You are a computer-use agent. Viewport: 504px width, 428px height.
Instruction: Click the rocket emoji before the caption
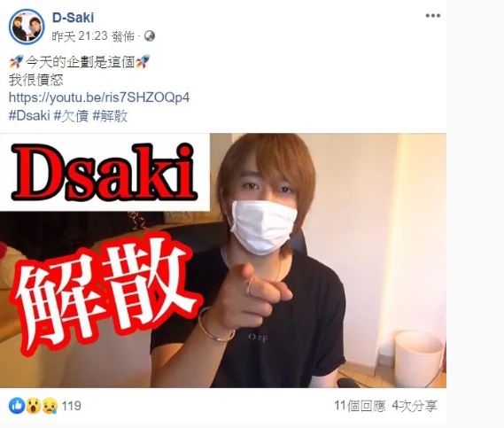[x=16, y=61]
